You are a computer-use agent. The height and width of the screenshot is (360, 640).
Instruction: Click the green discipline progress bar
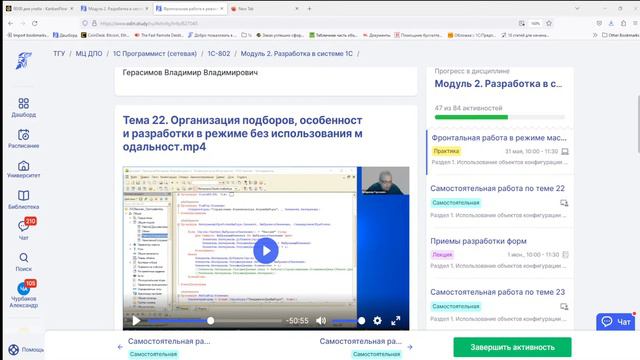click(x=500, y=117)
